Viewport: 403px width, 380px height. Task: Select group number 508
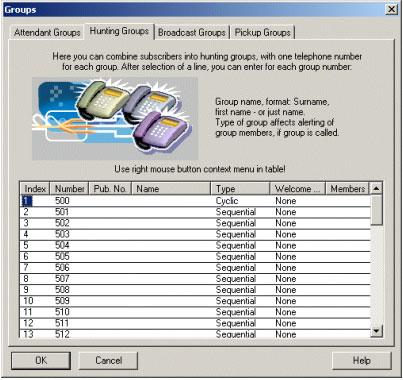[x=196, y=290]
